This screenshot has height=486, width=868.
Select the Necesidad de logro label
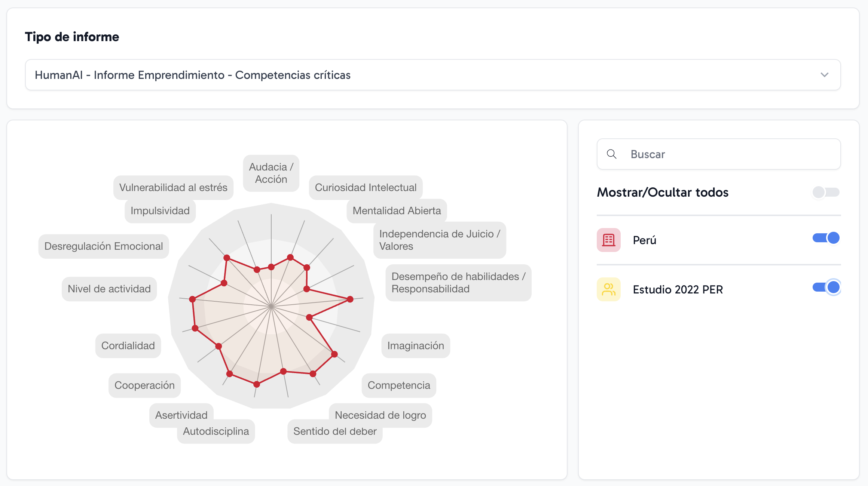point(380,415)
